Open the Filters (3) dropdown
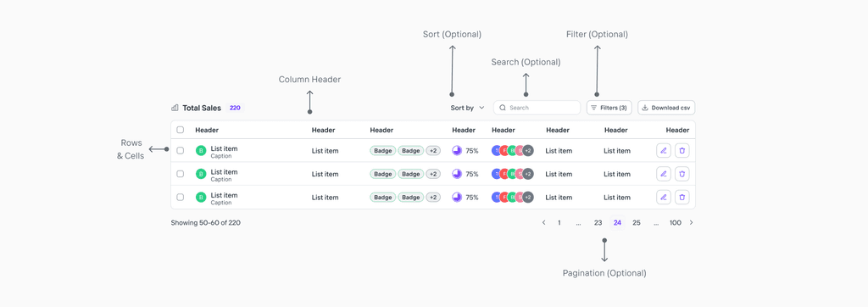Image resolution: width=868 pixels, height=307 pixels. coord(609,108)
